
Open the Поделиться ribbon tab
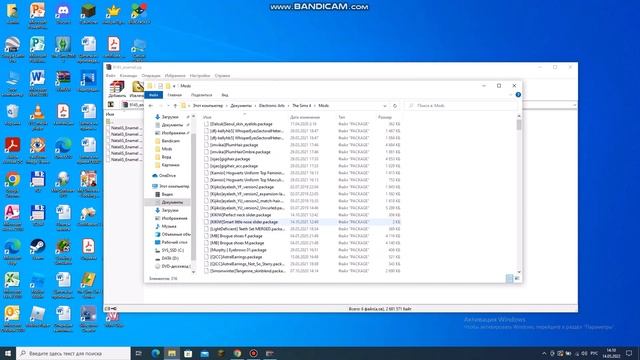201,95
